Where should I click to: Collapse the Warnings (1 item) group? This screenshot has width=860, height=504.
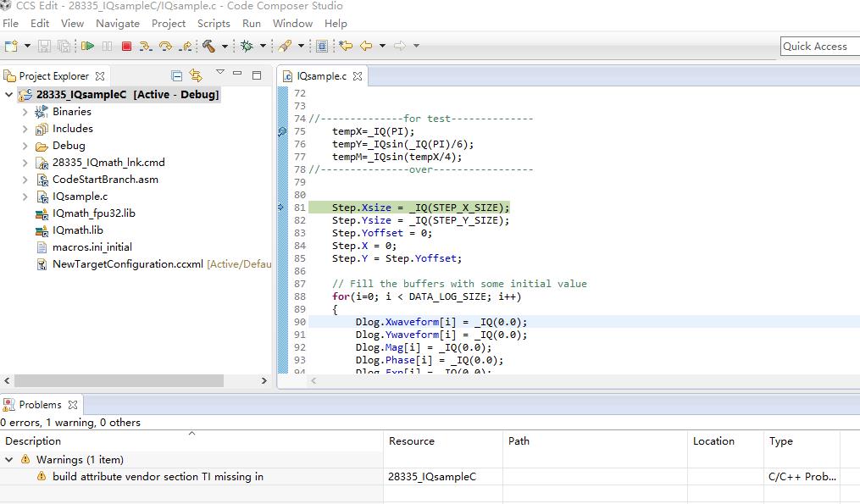tap(9, 459)
